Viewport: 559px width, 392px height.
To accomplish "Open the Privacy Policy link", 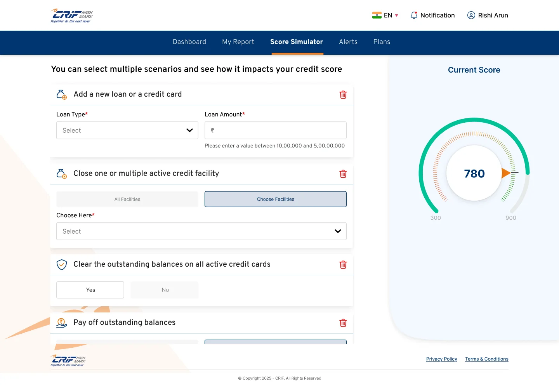I will 442,359.
